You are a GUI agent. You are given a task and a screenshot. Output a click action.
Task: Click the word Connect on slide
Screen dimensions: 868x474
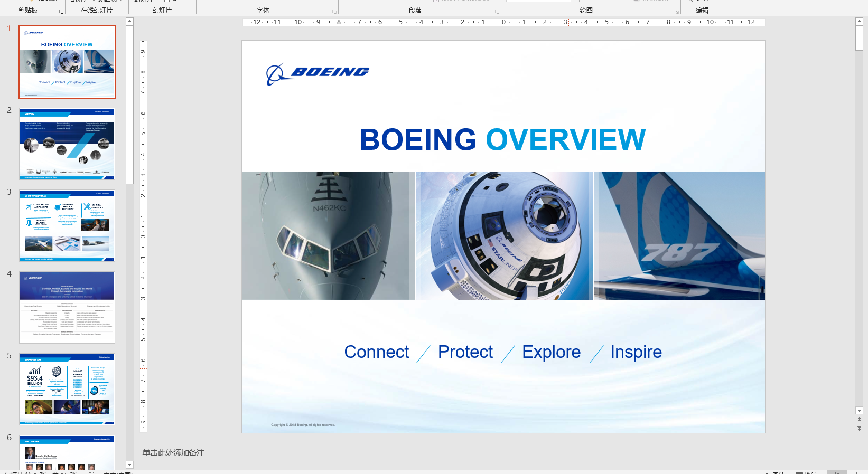click(x=377, y=352)
